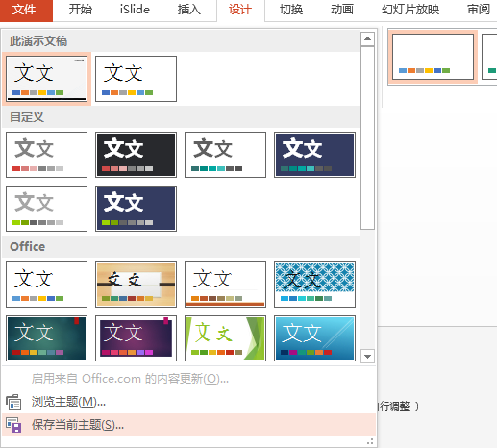Choose 保存当前主题(S)... menu entry
The image size is (497, 448).
click(x=188, y=425)
